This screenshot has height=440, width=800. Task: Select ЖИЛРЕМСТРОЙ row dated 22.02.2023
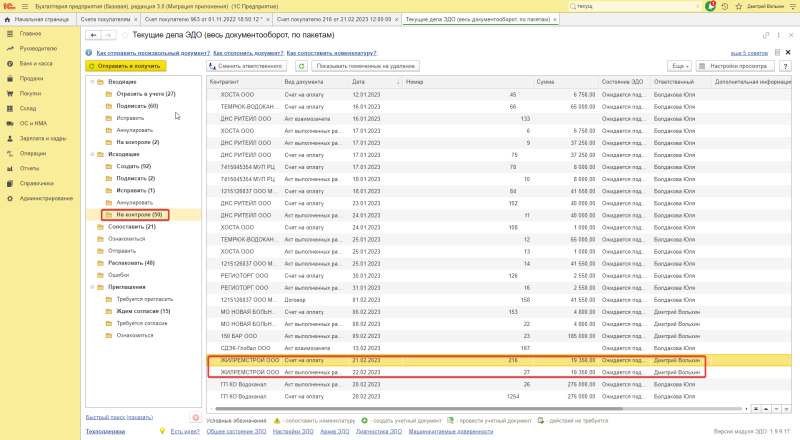pos(499,372)
